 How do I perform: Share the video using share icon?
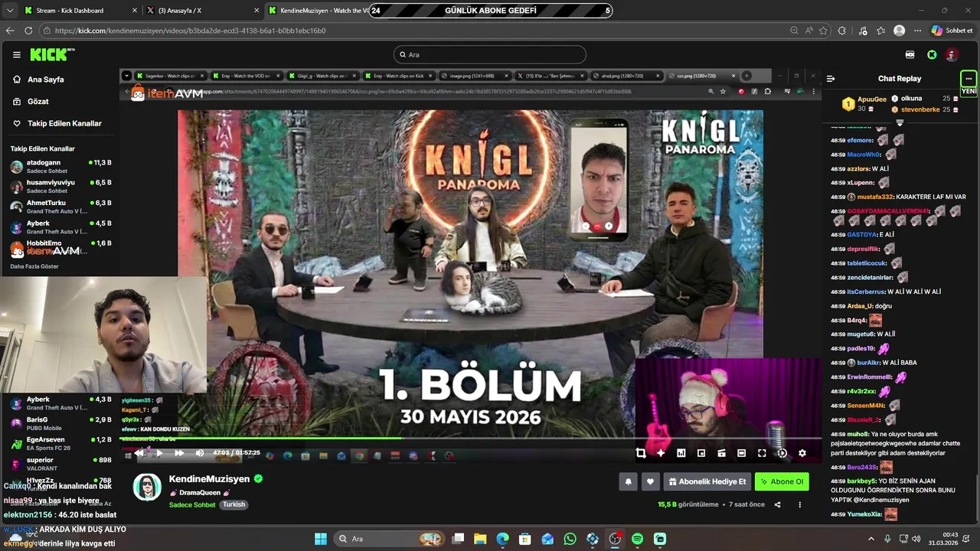(777, 504)
